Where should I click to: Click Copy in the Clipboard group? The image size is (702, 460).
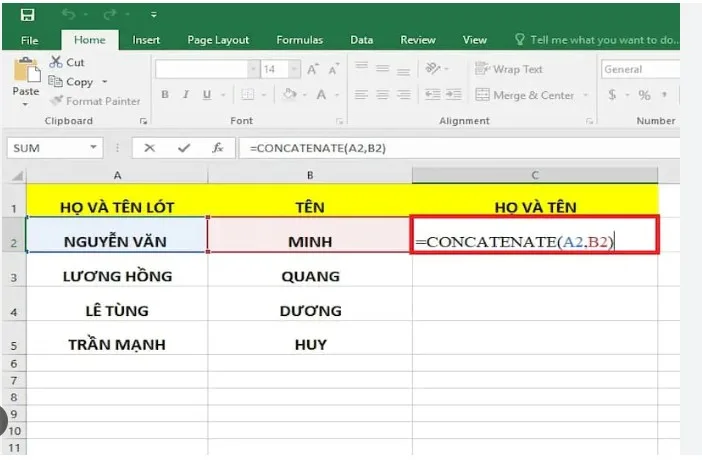70,82
